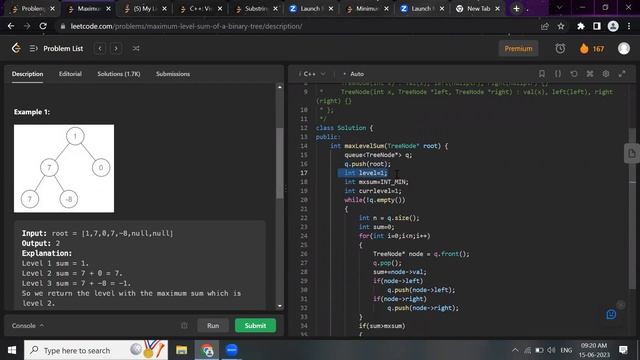Viewport: 640px width, 360px height.
Task: Click the taskbar search box
Action: [x=96, y=350]
